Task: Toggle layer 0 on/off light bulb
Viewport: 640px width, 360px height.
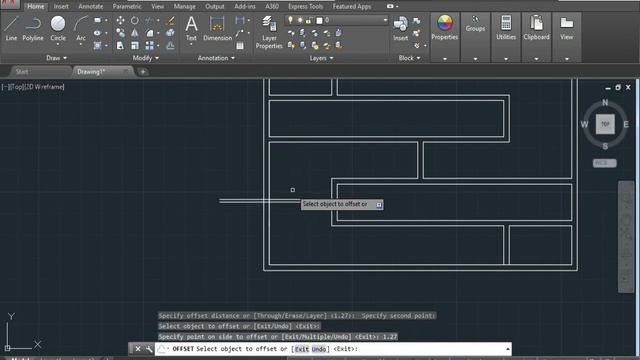Action: click(x=290, y=20)
